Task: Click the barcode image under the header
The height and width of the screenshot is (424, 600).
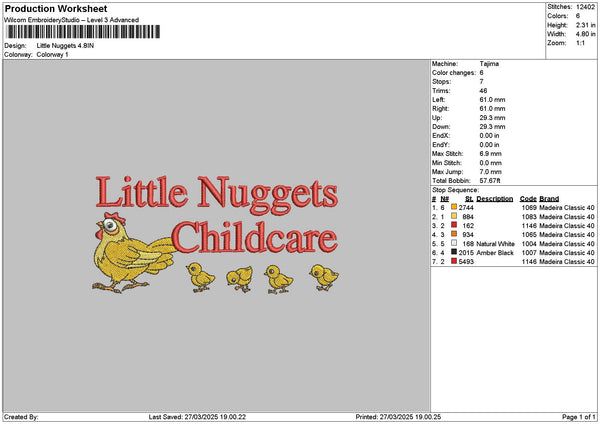Action: 83,32
